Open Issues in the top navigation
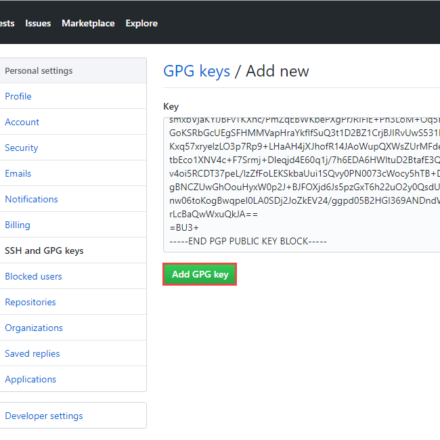The height and width of the screenshot is (440, 440). (38, 23)
